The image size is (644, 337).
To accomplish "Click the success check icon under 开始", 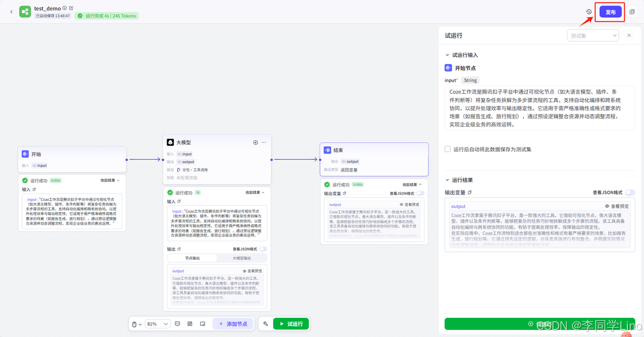I will coord(25,180).
